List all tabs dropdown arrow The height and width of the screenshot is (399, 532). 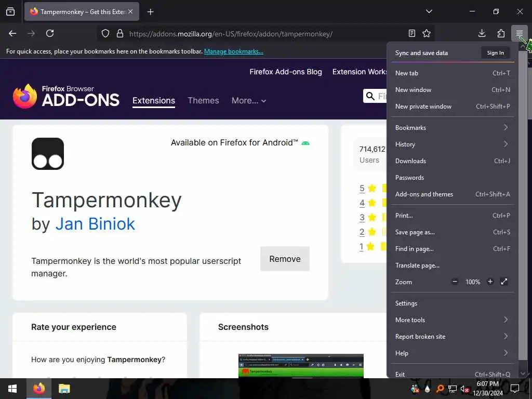coord(429,11)
